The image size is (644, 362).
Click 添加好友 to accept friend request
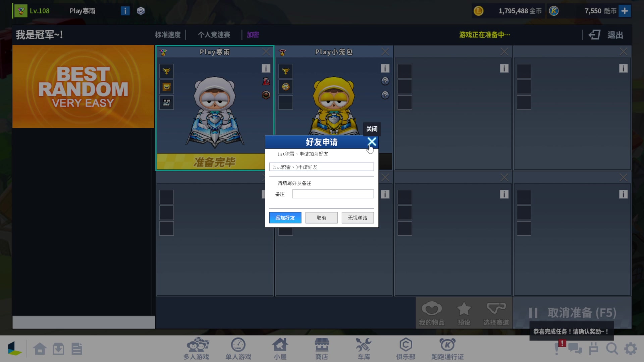tap(285, 218)
